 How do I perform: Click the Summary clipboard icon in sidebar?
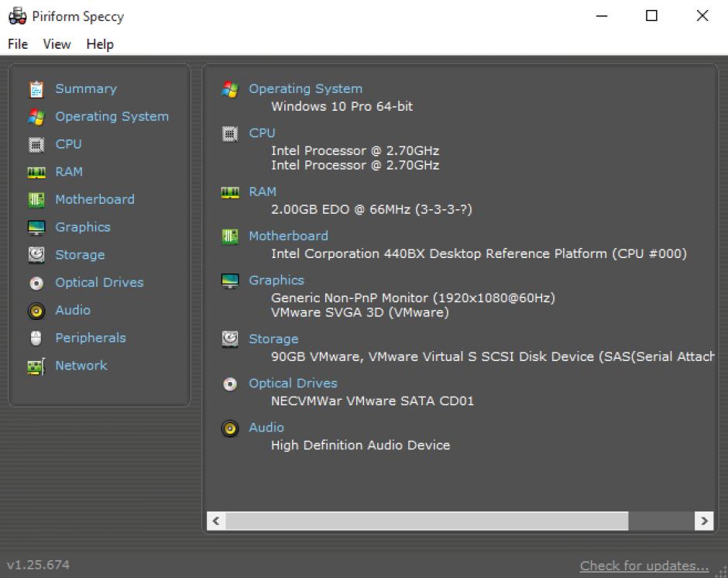pyautogui.click(x=36, y=89)
